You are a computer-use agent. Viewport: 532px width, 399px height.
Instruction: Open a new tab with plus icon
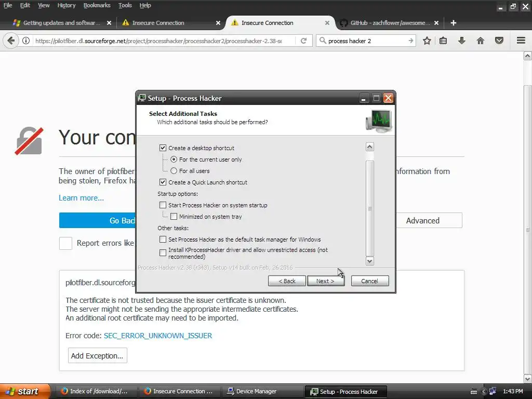coord(453,23)
